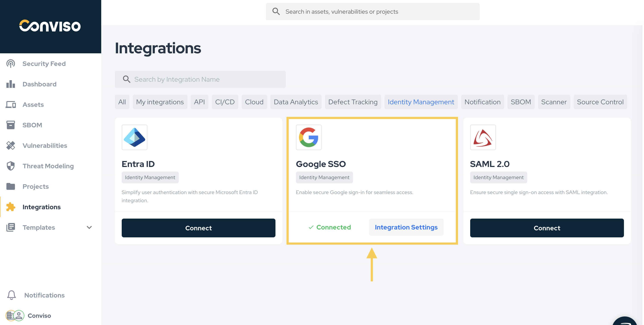Select the CI/CD filter tab
644x325 pixels.
225,102
